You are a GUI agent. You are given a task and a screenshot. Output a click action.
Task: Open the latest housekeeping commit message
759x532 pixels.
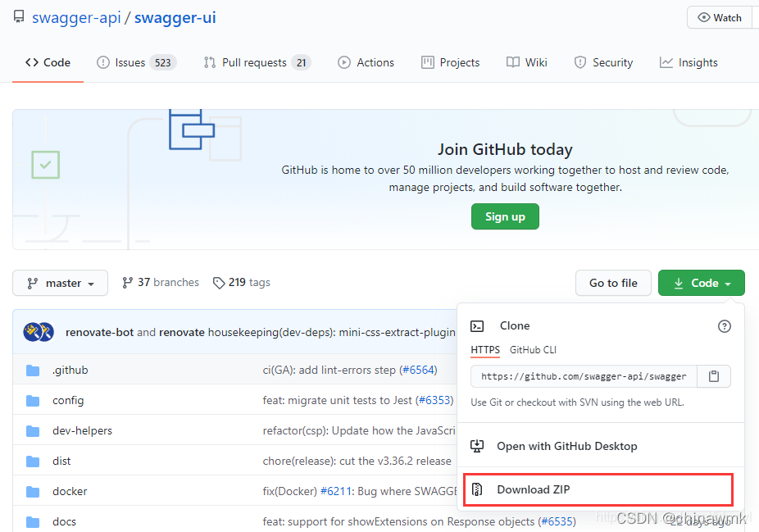click(332, 332)
